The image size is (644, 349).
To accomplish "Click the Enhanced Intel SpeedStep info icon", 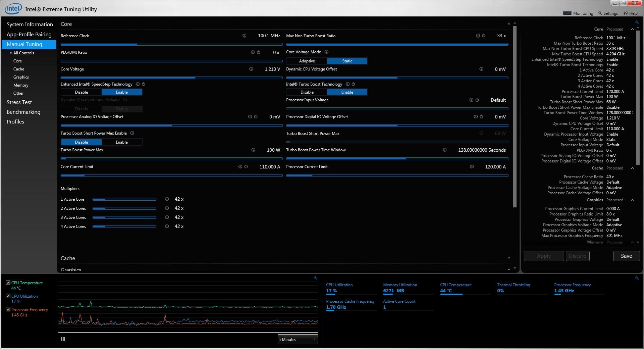I will point(138,84).
